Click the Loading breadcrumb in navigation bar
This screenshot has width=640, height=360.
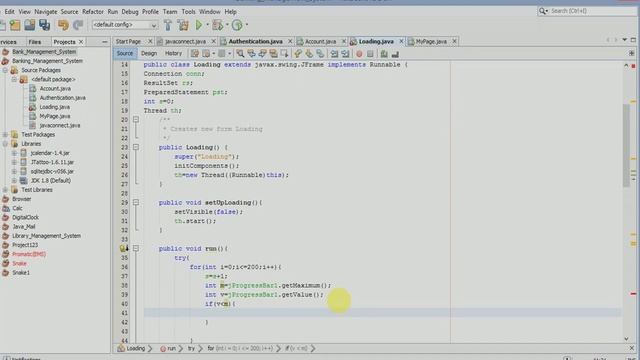pos(136,349)
